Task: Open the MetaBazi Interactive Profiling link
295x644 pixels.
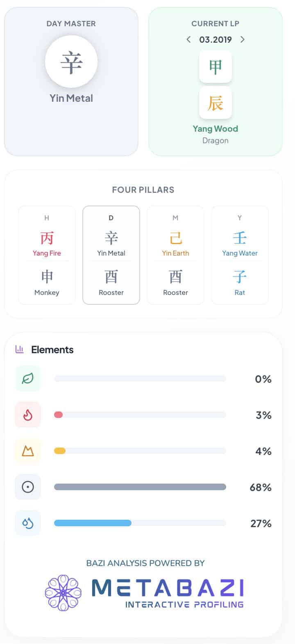Action: coord(168,593)
